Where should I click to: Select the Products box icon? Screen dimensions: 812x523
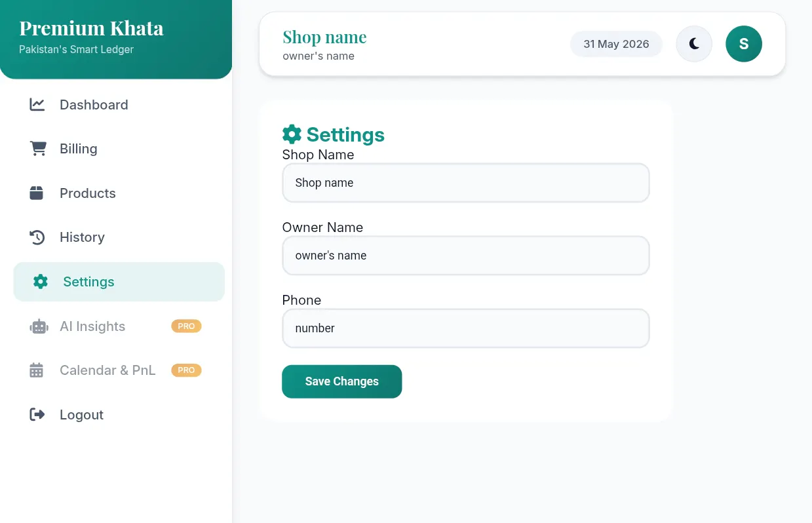37,193
